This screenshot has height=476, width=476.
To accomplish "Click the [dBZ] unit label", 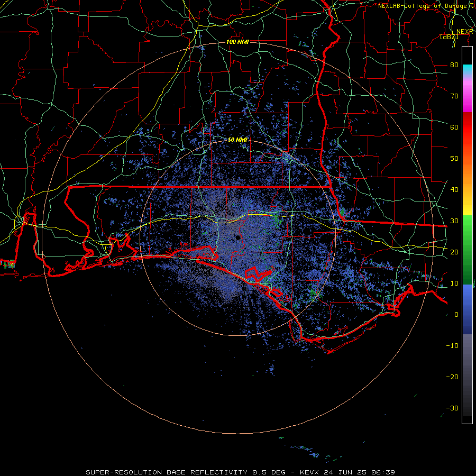I will (449, 37).
